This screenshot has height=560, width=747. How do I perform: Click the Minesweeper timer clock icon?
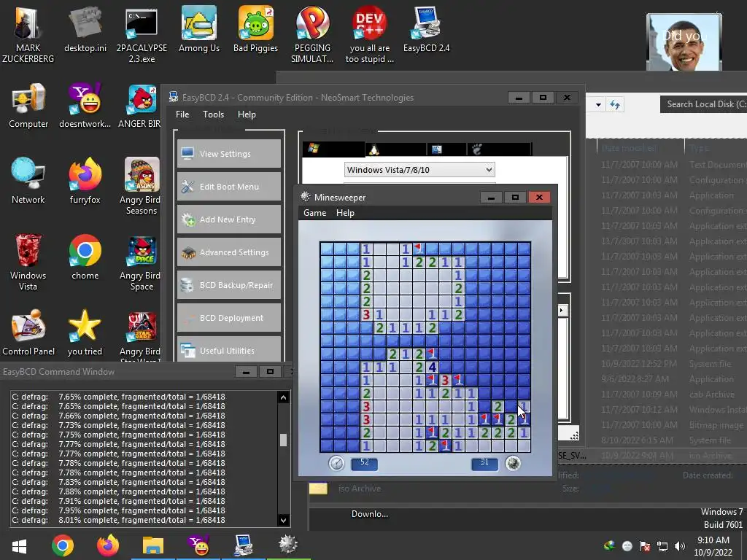click(x=337, y=463)
